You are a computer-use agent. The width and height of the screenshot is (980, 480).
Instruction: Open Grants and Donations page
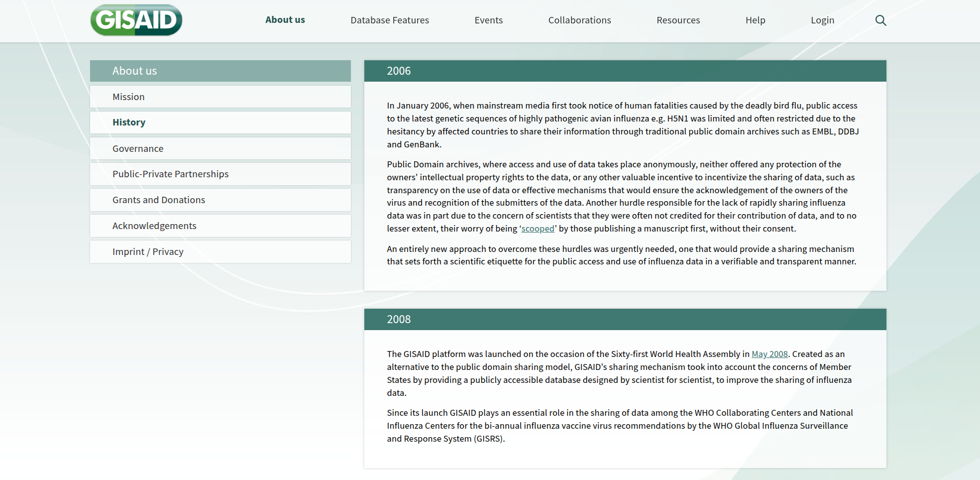click(220, 200)
